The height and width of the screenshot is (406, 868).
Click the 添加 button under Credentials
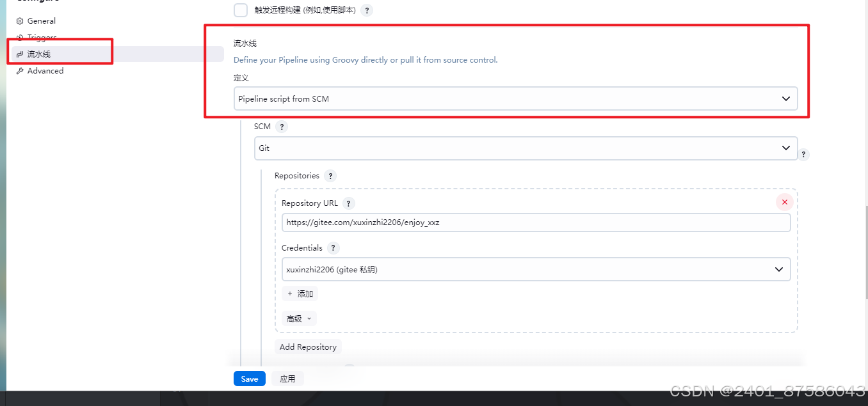click(x=300, y=293)
